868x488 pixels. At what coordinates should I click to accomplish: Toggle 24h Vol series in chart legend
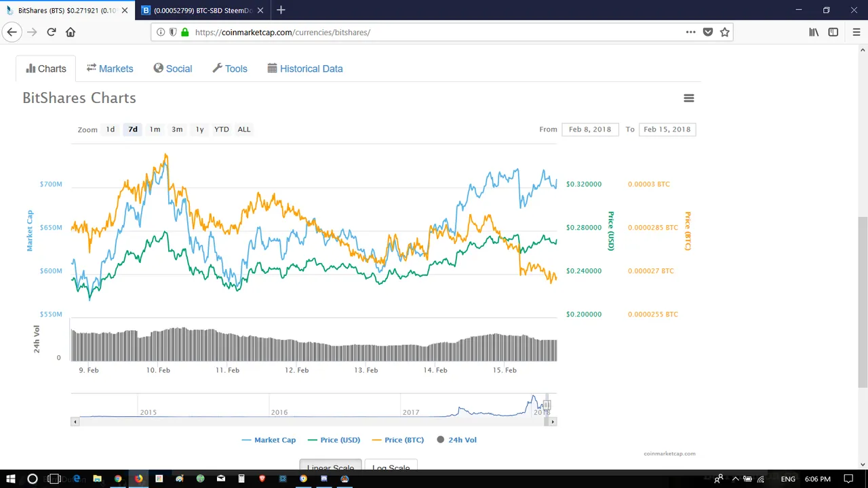pos(456,440)
